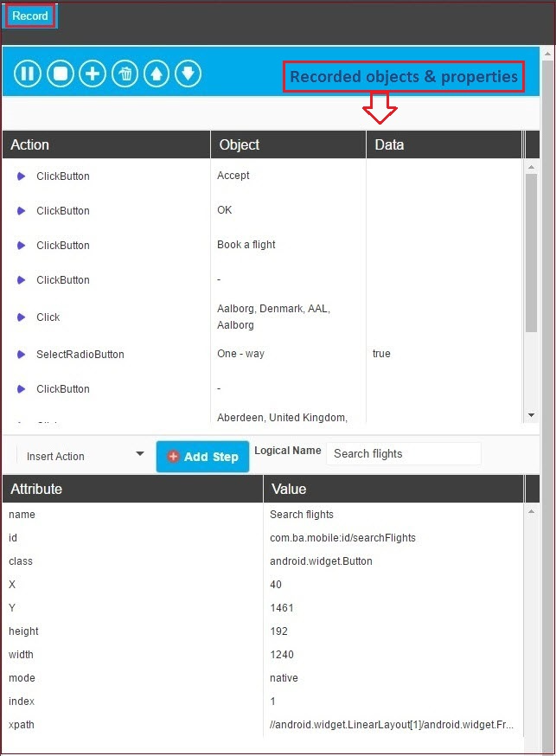Click outer panel scrollbar up arrow
Screen dimensions: 556x756
(x=547, y=54)
